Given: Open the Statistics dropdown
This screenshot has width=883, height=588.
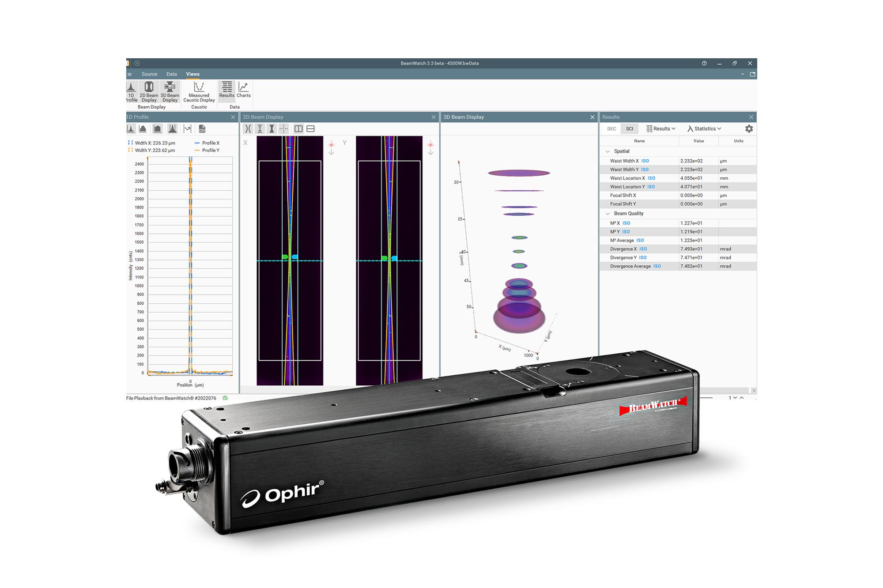Looking at the screenshot, I should click(x=705, y=129).
